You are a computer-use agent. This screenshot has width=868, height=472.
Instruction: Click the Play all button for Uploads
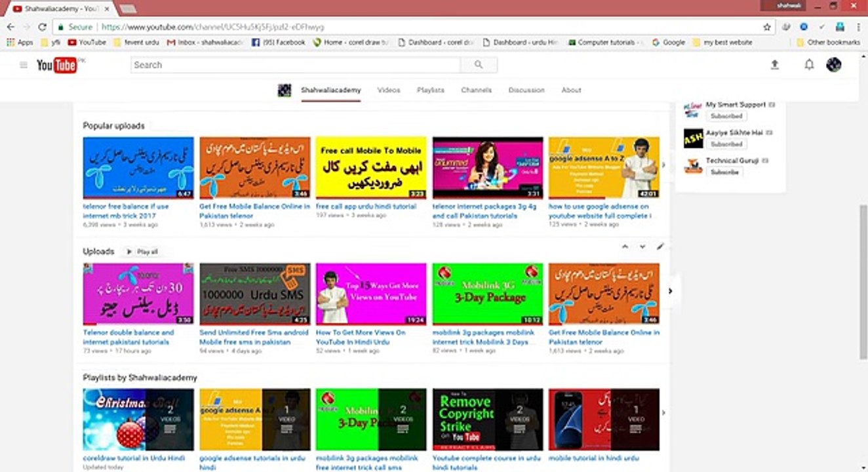[x=144, y=252]
